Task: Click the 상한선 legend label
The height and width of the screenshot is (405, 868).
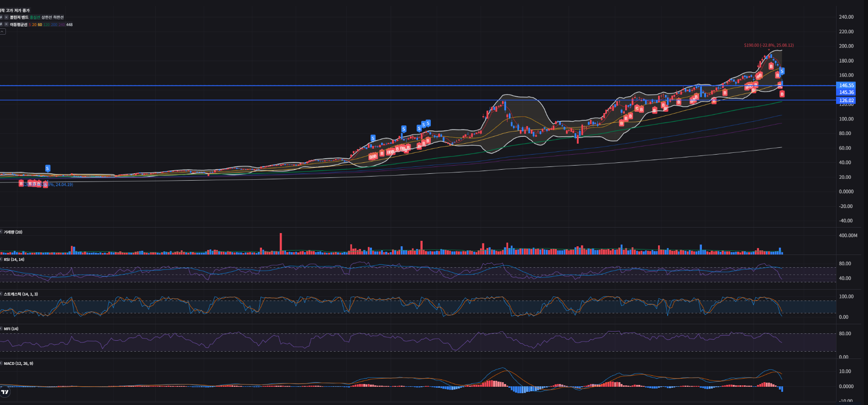Action: tap(47, 17)
